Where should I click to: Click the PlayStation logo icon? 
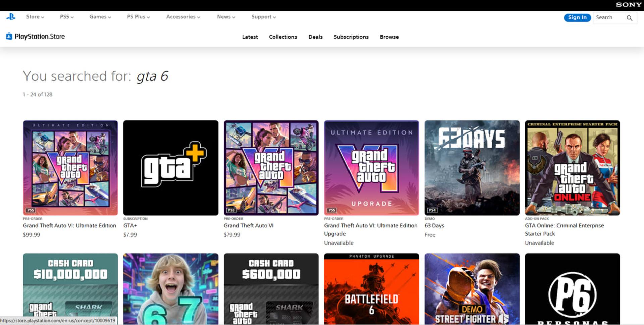point(11,16)
